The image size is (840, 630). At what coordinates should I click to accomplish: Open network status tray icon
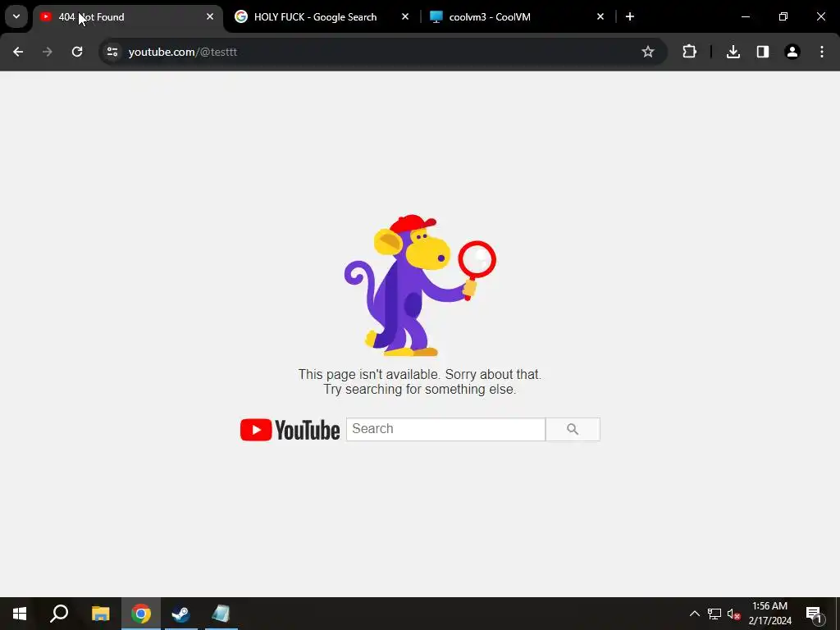click(714, 614)
